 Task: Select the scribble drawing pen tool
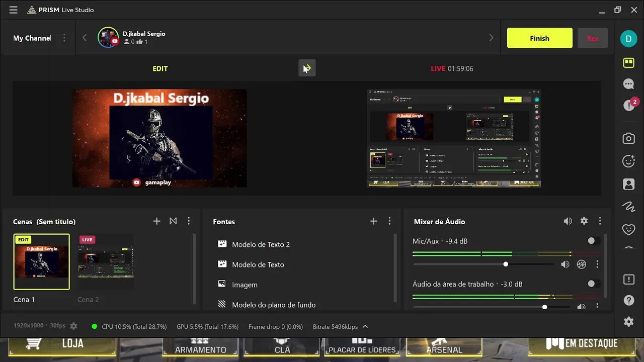(x=628, y=206)
